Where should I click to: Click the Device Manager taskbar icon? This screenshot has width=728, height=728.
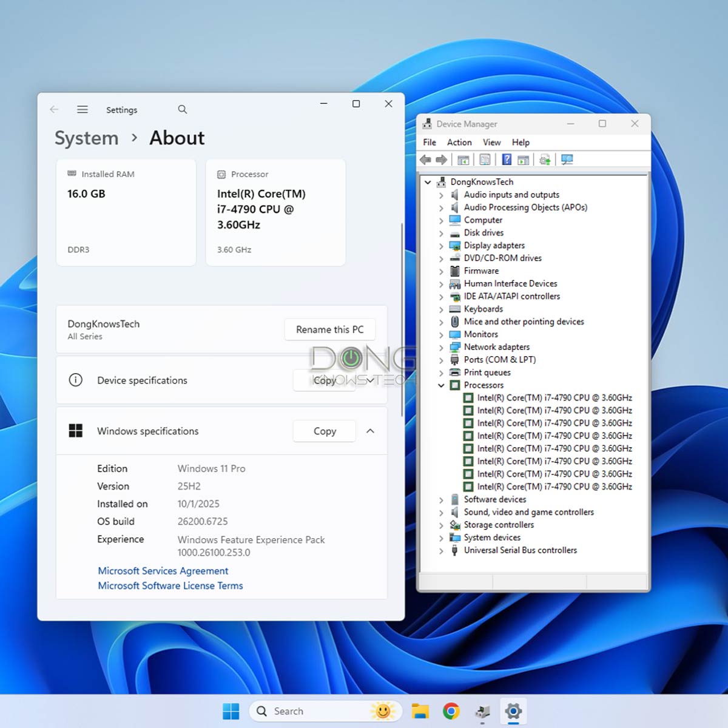482,711
